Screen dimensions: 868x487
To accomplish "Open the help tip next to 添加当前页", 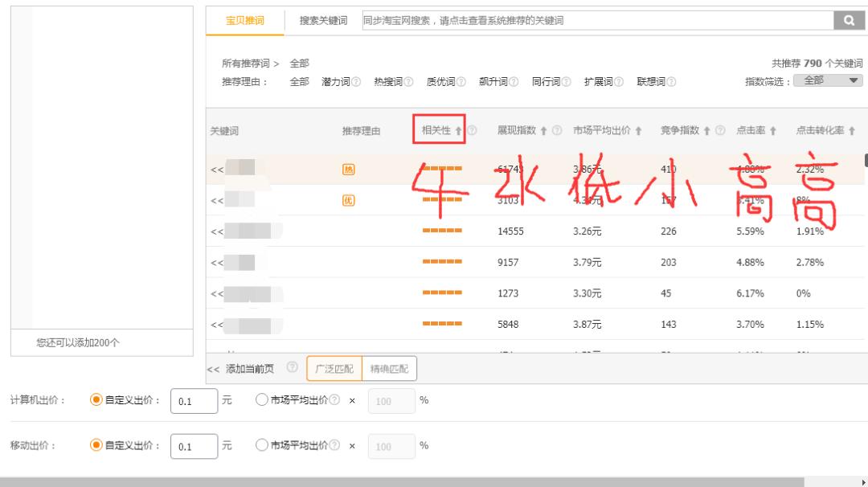I will click(x=291, y=368).
